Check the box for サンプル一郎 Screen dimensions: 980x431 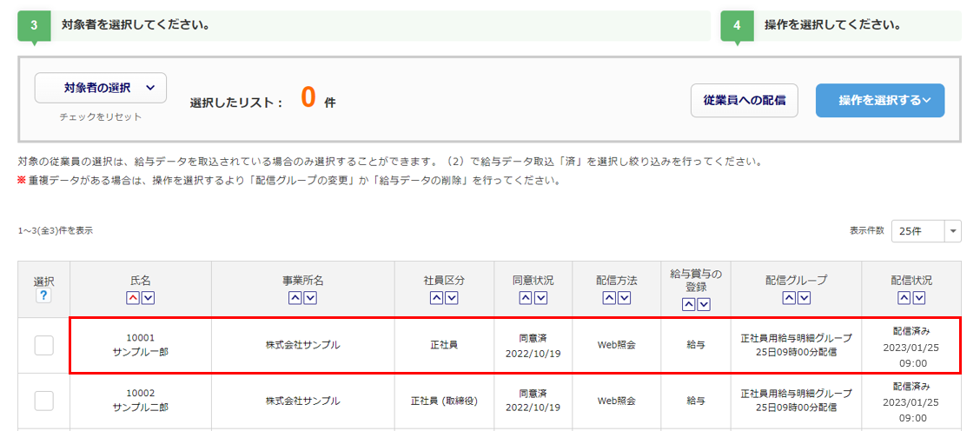tap(43, 345)
